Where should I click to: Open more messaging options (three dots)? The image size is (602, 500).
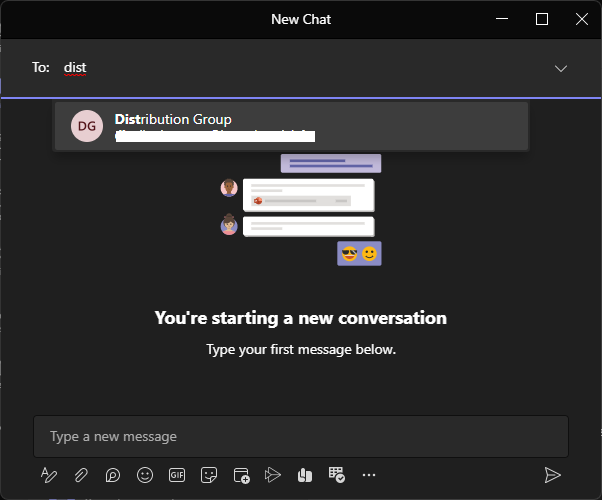coord(369,474)
